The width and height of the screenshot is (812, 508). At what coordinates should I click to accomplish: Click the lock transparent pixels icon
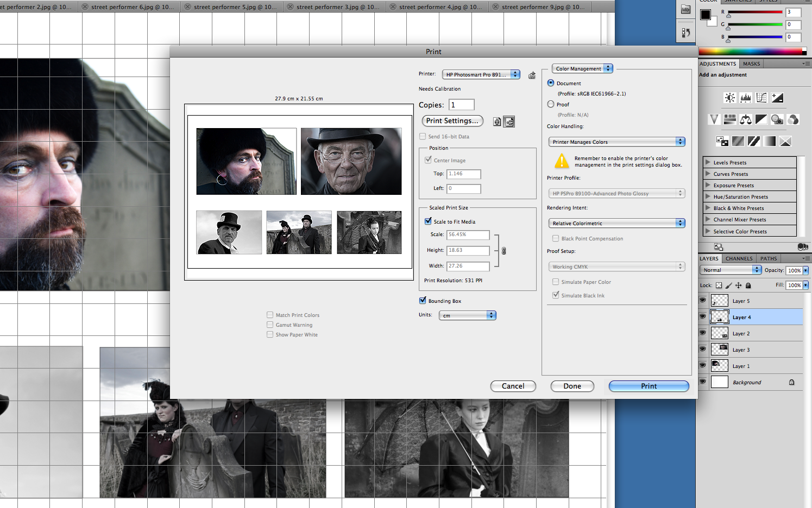pyautogui.click(x=719, y=285)
